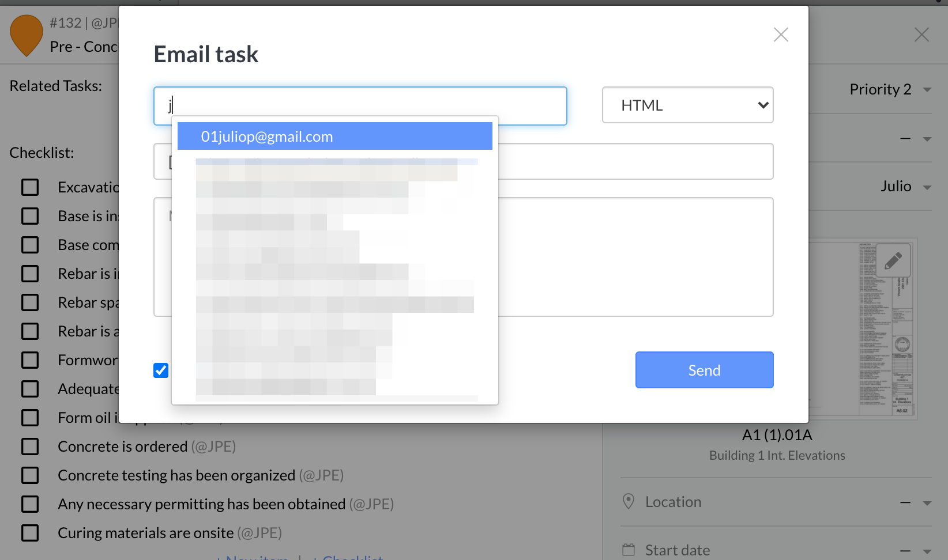Select 01juliop@gmail.com suggestion
948x560 pixels.
(x=334, y=136)
